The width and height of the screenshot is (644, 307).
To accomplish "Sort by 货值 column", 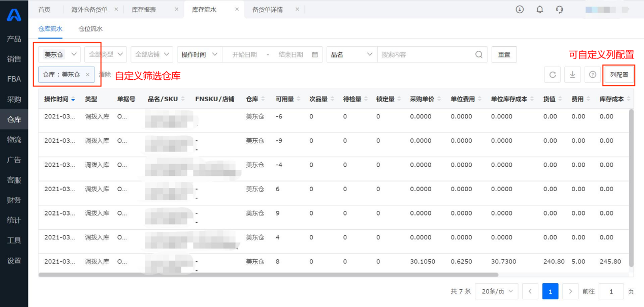I will [x=561, y=99].
